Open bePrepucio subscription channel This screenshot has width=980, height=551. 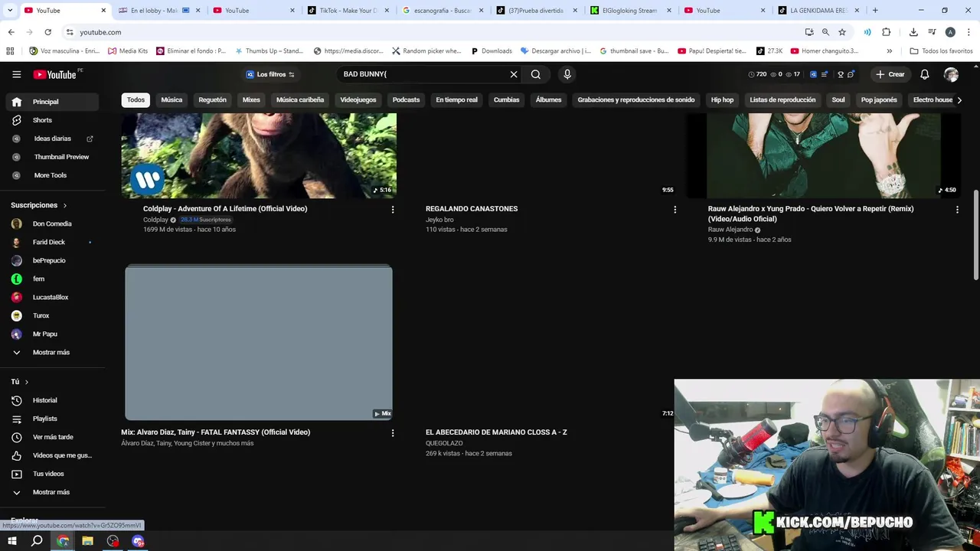pos(51,260)
